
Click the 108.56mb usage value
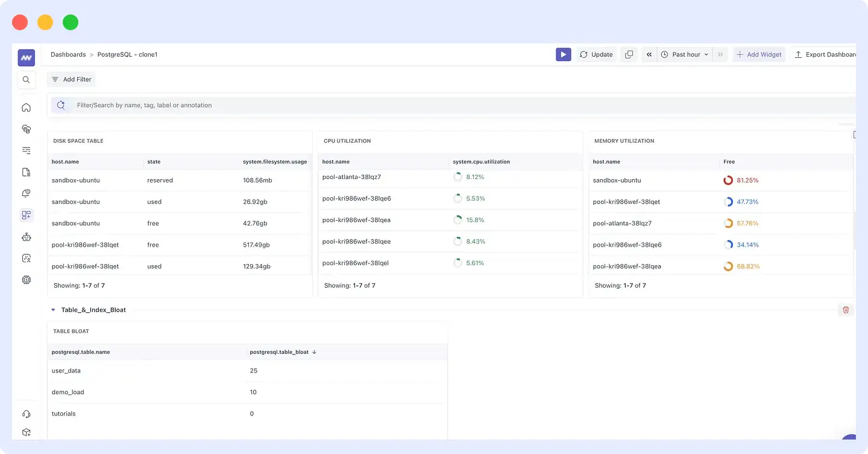[257, 180]
